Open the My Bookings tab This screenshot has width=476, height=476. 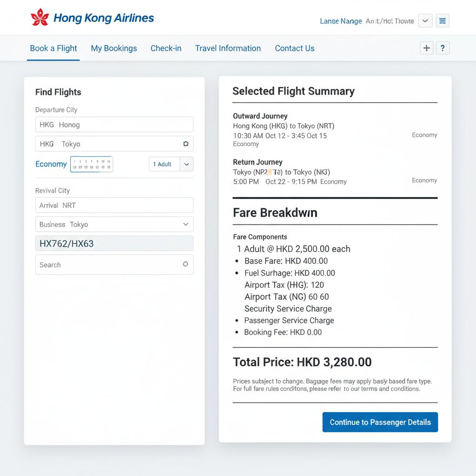point(114,48)
